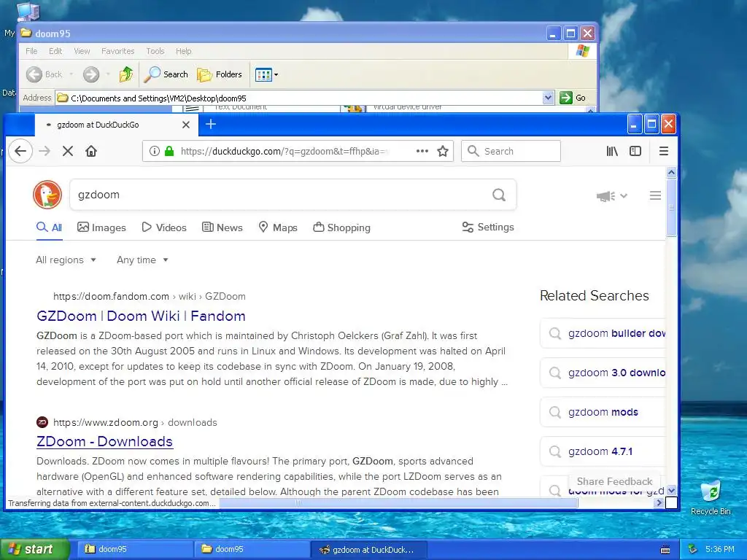Open the Firefox hamburger menu

pyautogui.click(x=664, y=152)
